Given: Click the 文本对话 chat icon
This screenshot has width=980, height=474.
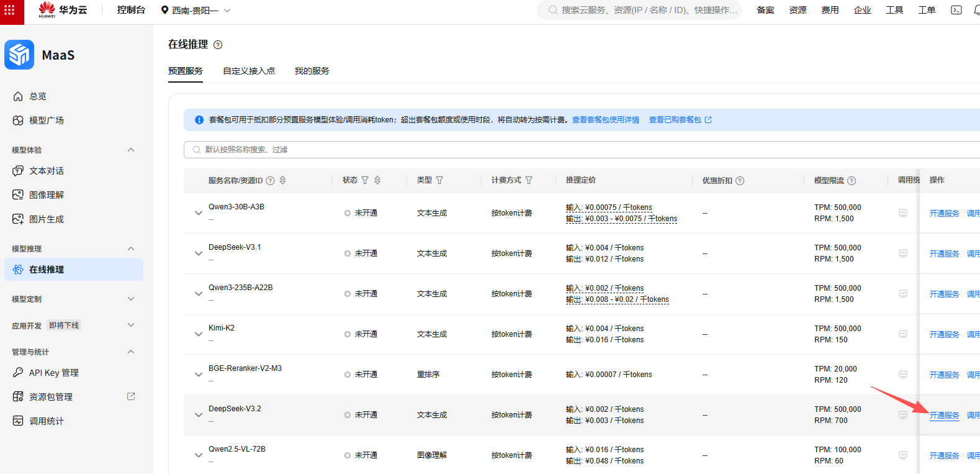Looking at the screenshot, I should (x=18, y=171).
